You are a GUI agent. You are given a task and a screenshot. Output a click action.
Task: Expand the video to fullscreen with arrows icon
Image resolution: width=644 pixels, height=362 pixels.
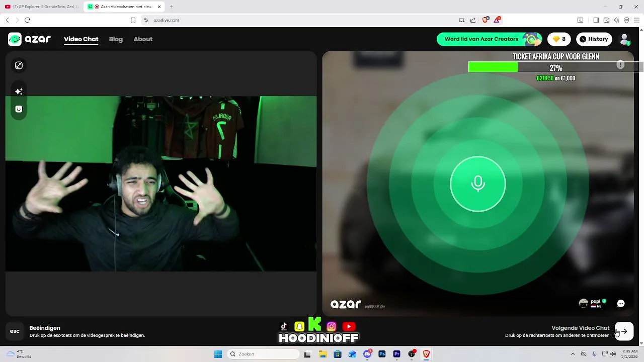coord(19,65)
